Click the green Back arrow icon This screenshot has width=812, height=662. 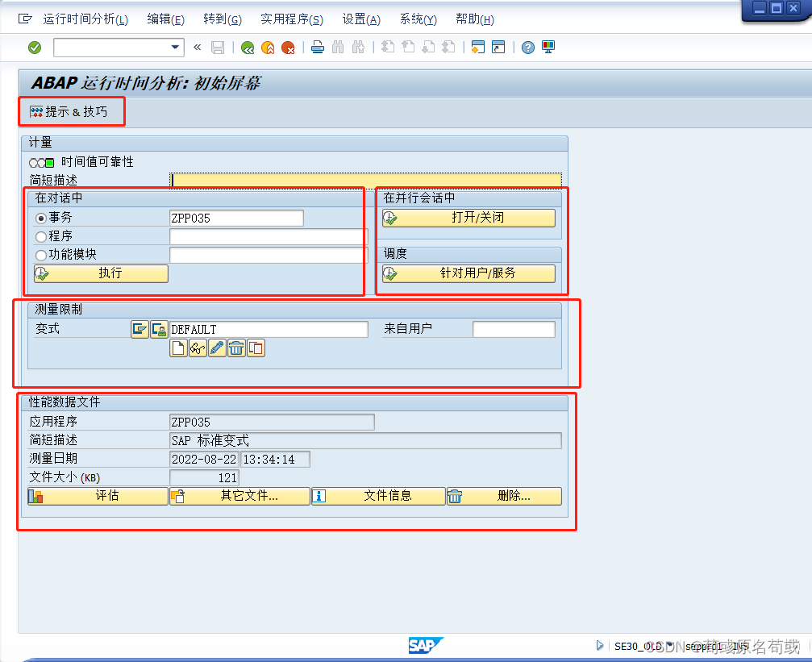(x=248, y=48)
